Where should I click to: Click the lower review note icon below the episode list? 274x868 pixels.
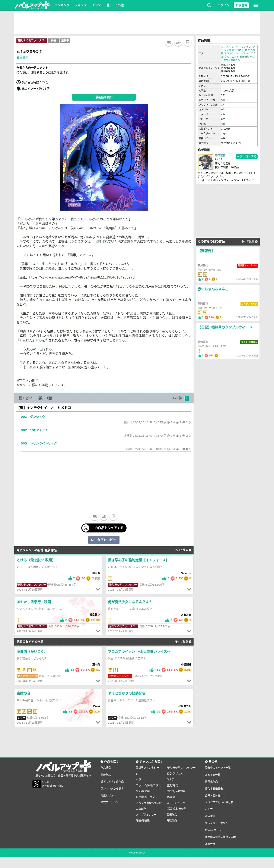114,517
